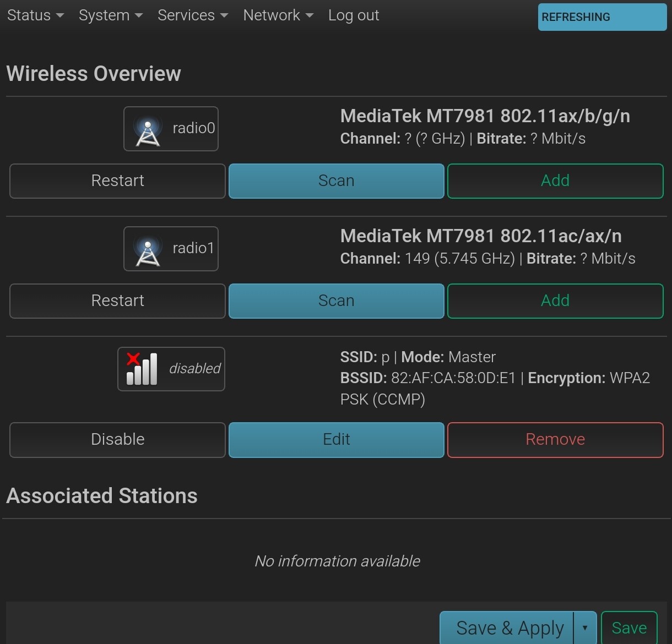Click the green Save button

point(628,628)
